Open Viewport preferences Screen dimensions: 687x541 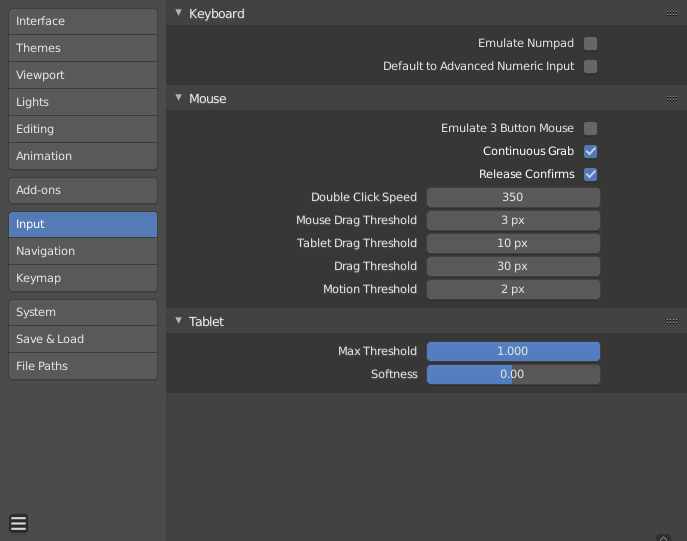[x=83, y=75]
